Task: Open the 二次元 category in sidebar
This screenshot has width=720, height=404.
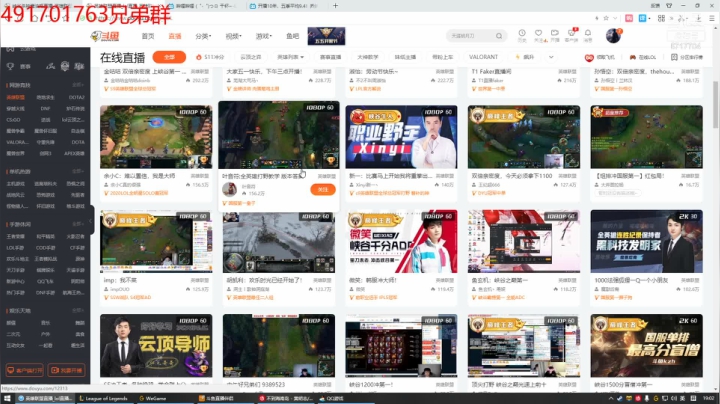Action: (x=13, y=334)
